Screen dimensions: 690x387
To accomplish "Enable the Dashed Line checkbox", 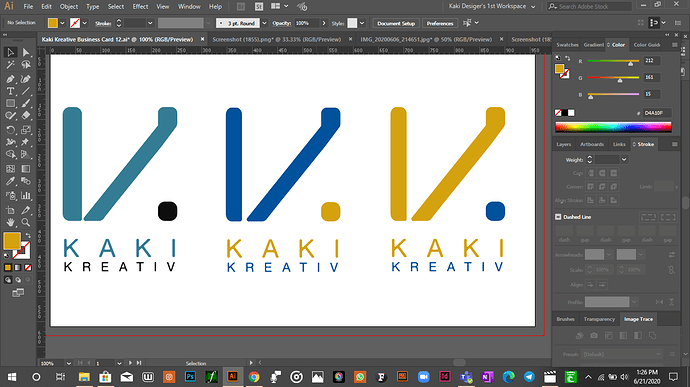I will click(x=558, y=217).
